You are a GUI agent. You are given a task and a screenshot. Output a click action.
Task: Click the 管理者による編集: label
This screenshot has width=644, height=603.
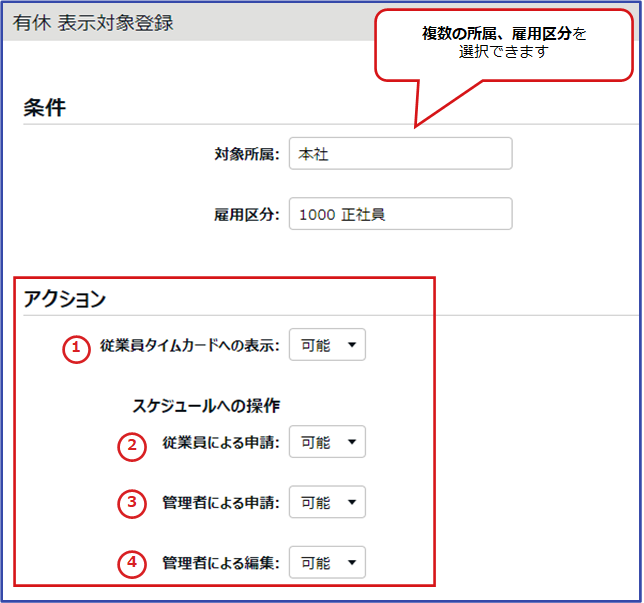click(x=221, y=563)
